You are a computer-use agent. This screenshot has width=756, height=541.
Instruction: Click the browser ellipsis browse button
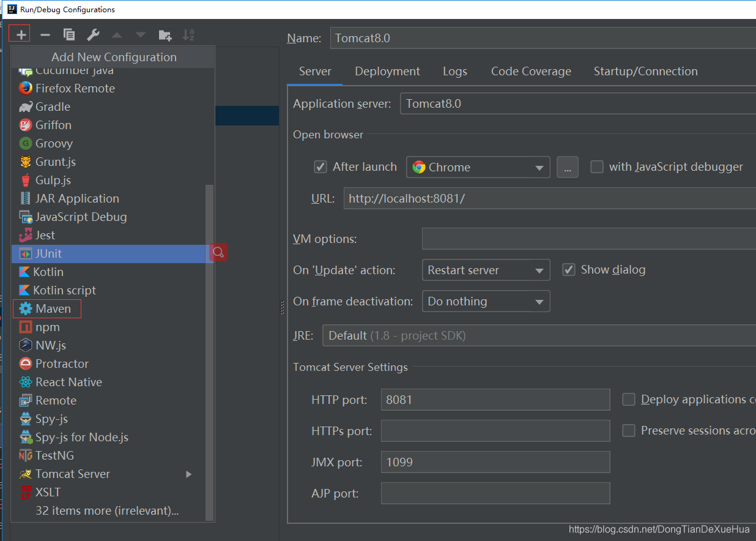pos(567,167)
